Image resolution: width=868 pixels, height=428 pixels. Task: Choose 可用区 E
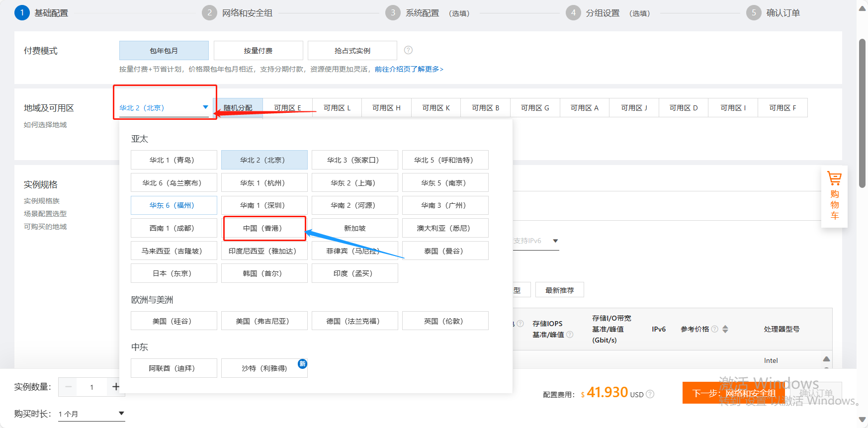point(287,108)
